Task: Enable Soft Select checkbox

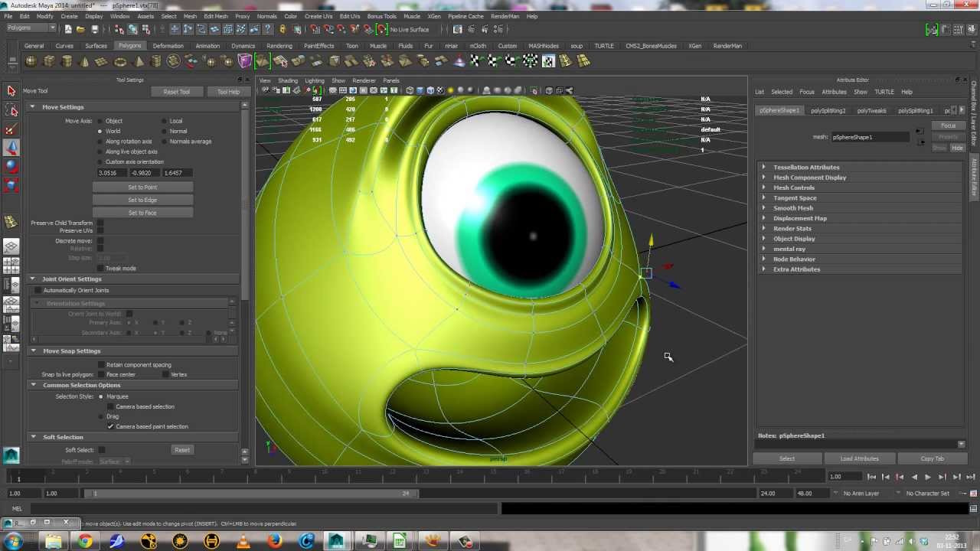Action: click(x=101, y=449)
